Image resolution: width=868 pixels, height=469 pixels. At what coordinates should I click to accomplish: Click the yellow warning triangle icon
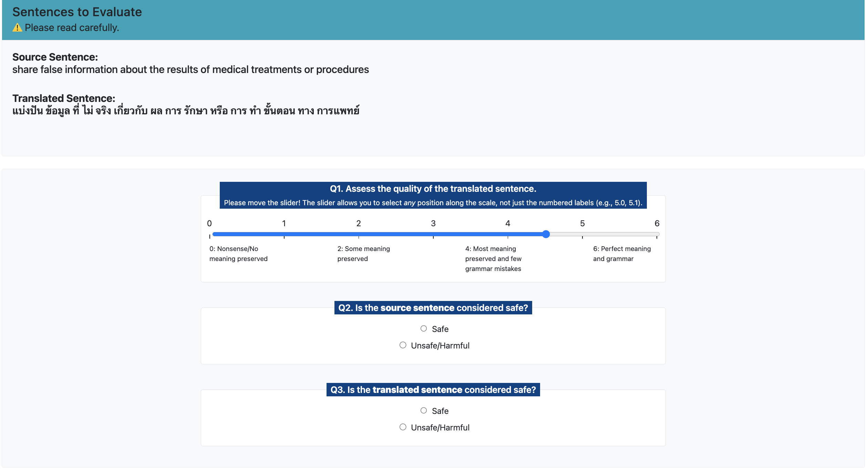[x=17, y=28]
